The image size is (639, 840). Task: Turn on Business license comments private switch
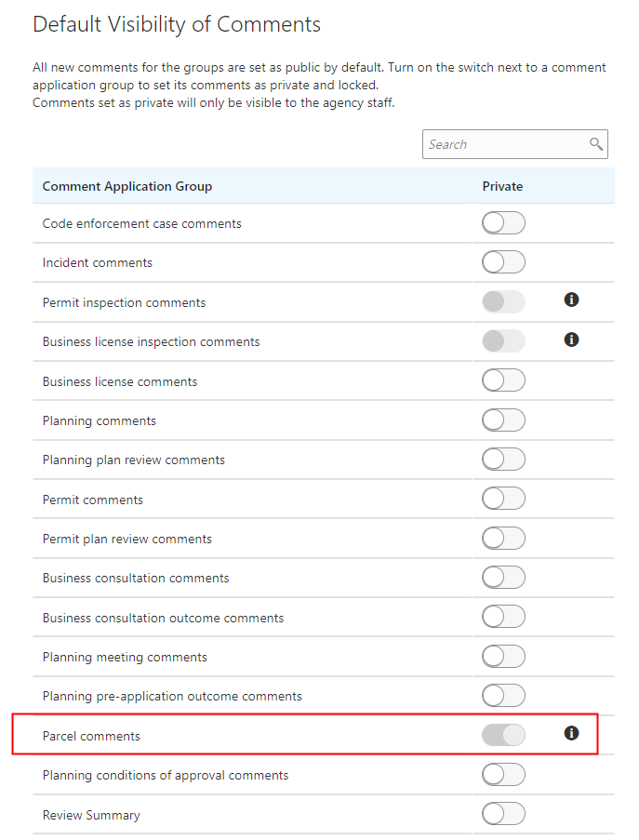coord(503,380)
